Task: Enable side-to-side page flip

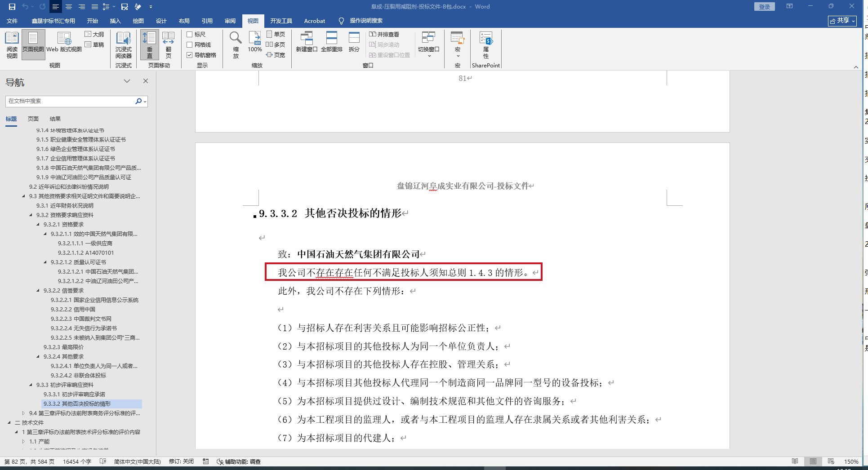Action: click(168, 45)
